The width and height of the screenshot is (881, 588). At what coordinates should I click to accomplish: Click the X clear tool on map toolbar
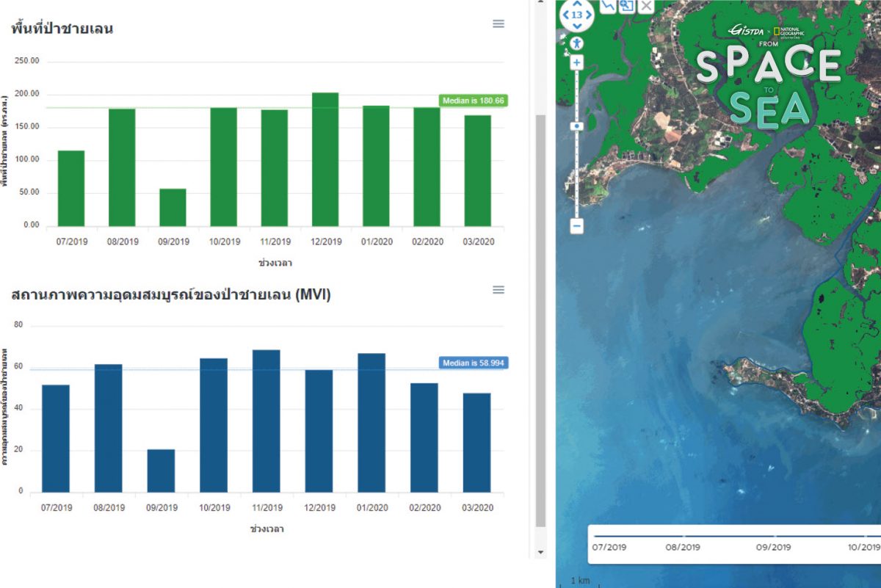coord(645,6)
